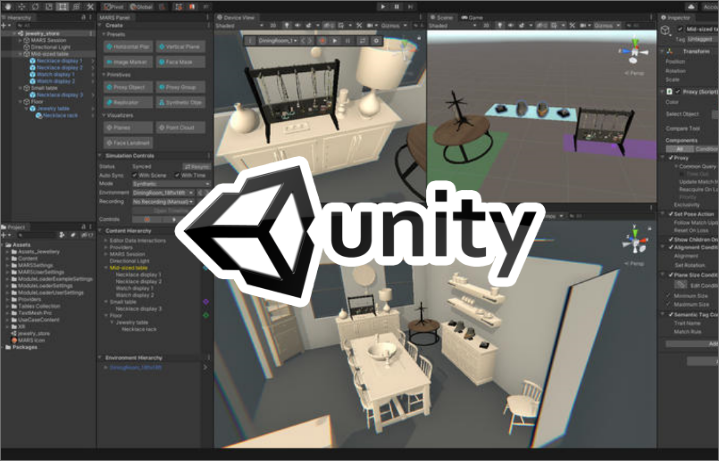Click Image Marker preset button
The height and width of the screenshot is (461, 719).
[128, 62]
